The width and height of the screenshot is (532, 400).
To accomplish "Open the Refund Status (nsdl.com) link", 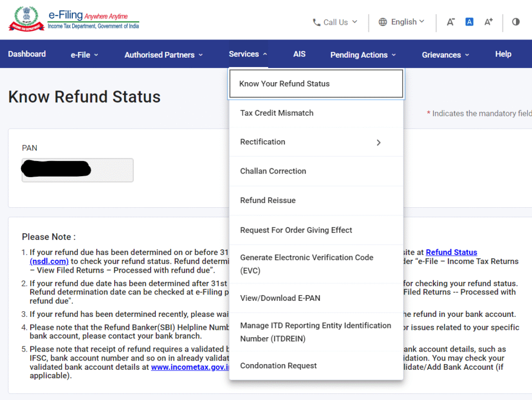I will click(x=451, y=252).
